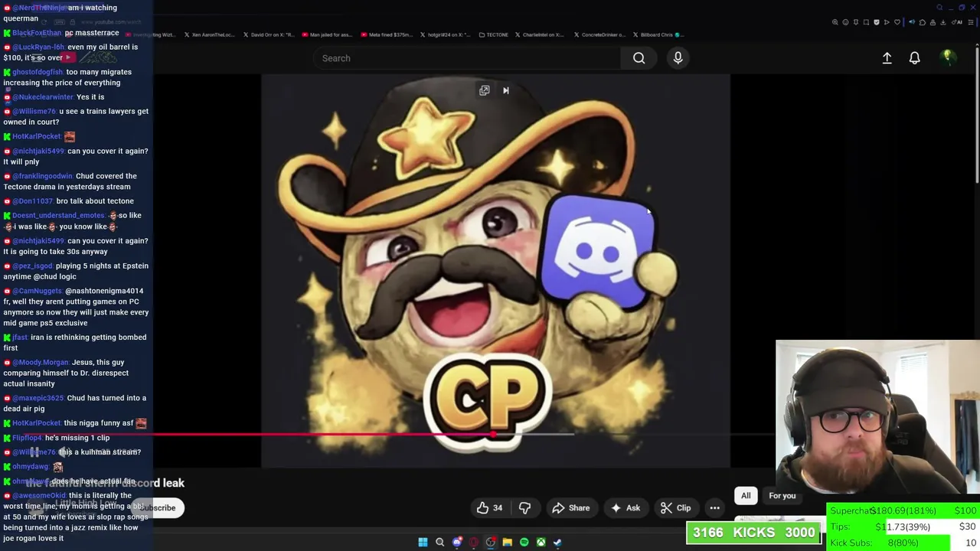The height and width of the screenshot is (551, 980).
Task: Open OBS from the taskbar
Action: click(491, 542)
